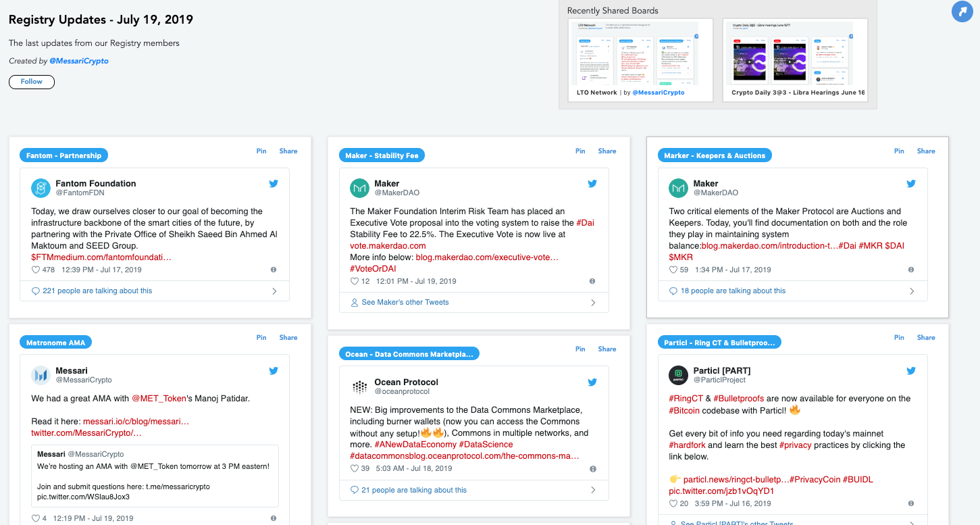Share the Maker - Stability Fee card
Screen dimensions: 980x525
point(607,151)
